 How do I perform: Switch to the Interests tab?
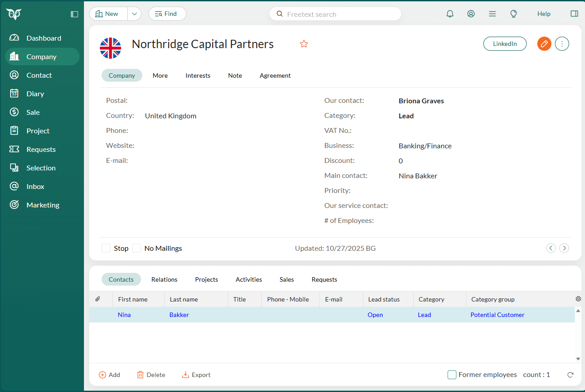[x=198, y=75]
